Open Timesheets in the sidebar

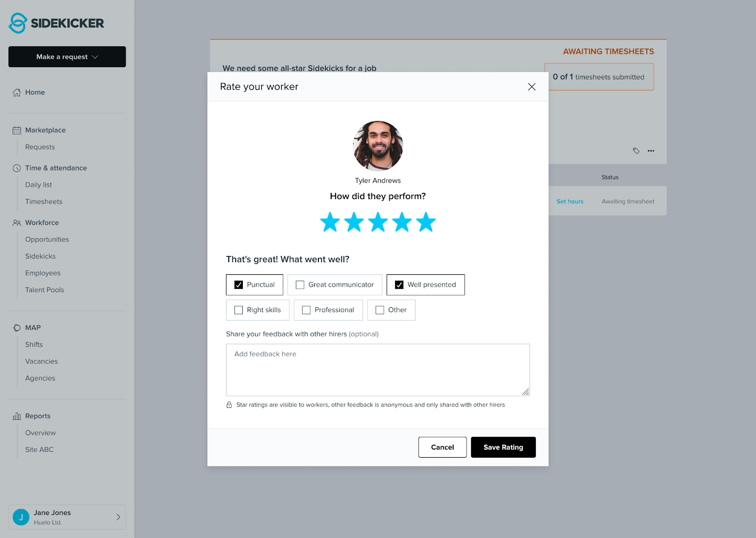point(44,201)
